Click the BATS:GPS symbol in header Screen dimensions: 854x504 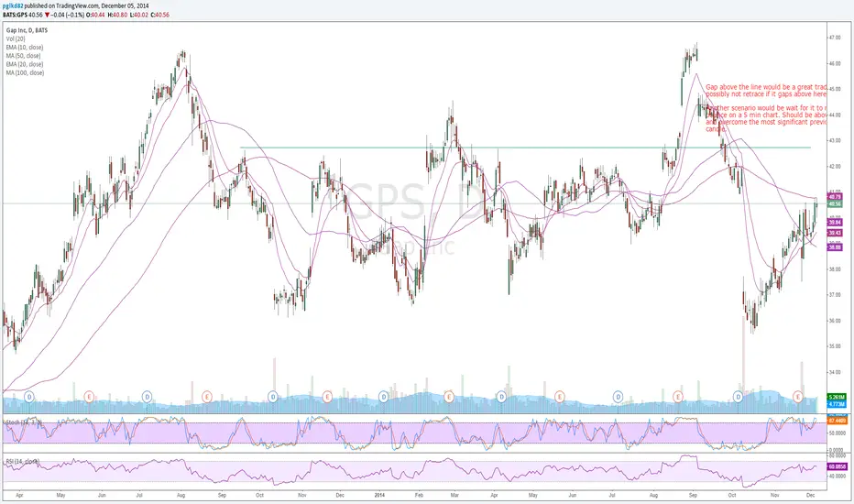[x=15, y=15]
